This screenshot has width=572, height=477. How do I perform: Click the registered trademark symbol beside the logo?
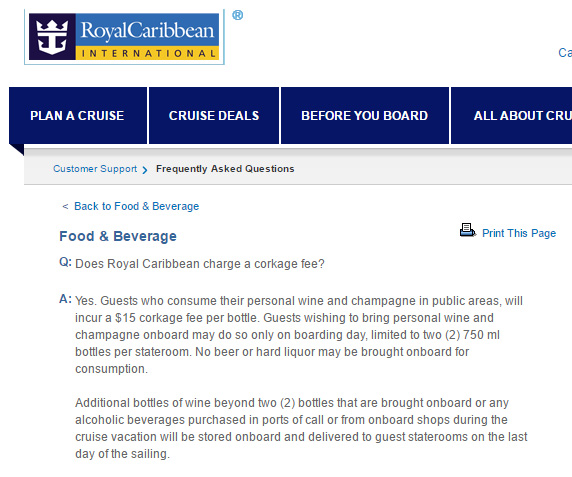tap(237, 15)
